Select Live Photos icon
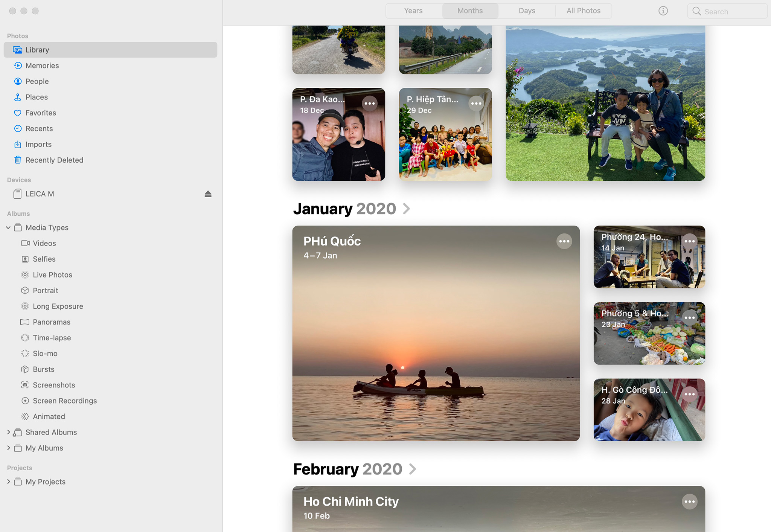Viewport: 771px width, 532px height. tap(25, 275)
